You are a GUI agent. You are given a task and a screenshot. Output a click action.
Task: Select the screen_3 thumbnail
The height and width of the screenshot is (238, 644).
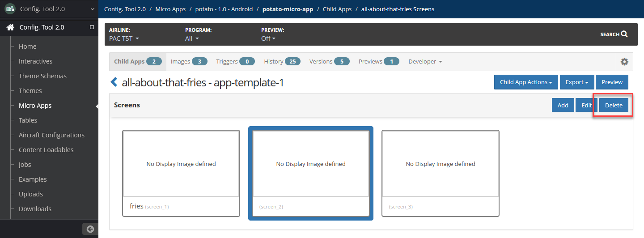click(x=441, y=174)
